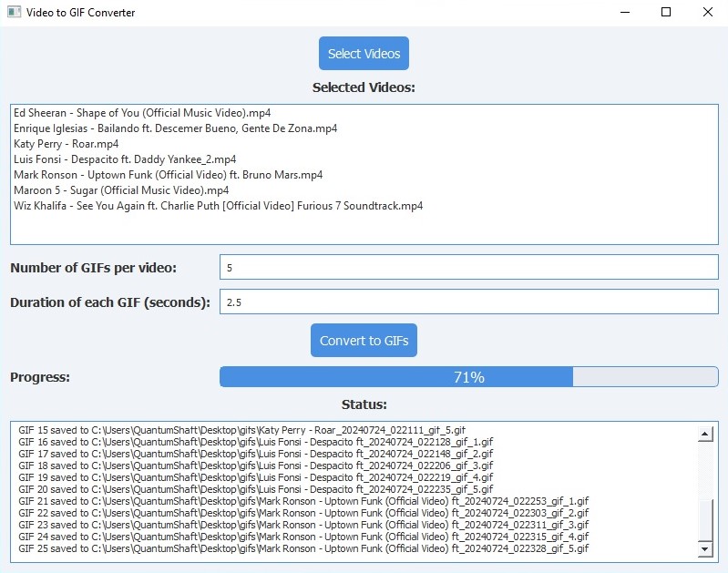The image size is (728, 573).
Task: Click the Selected Videos heading
Action: tap(364, 87)
